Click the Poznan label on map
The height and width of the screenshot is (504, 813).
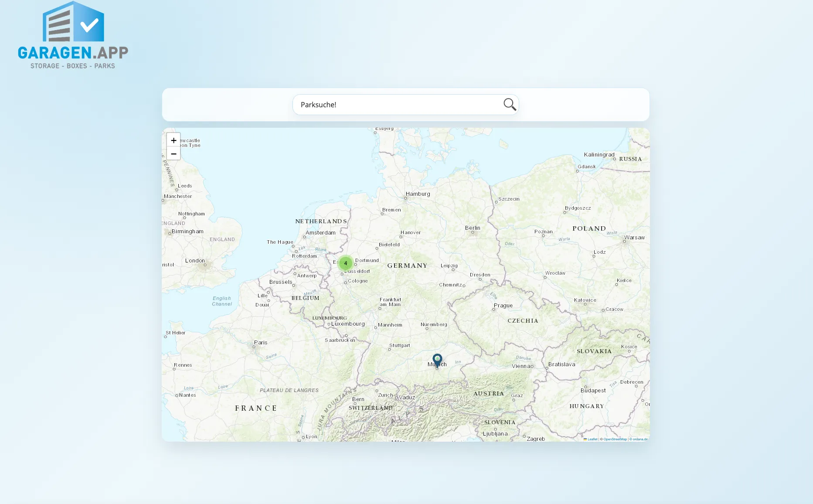(x=543, y=232)
